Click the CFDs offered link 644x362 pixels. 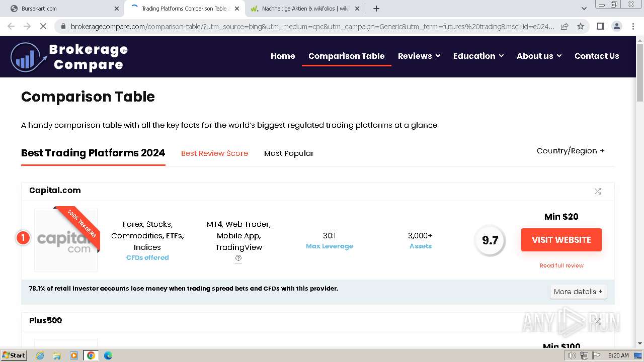point(147,257)
